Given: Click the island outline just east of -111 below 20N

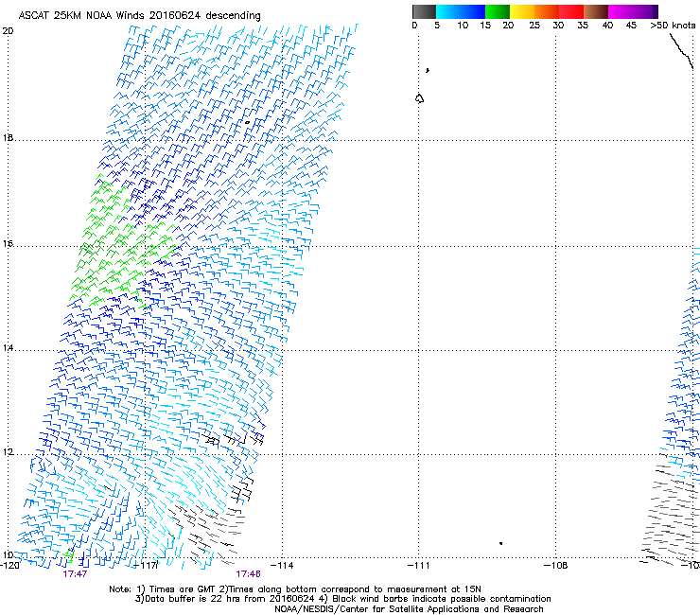Looking at the screenshot, I should [x=419, y=98].
